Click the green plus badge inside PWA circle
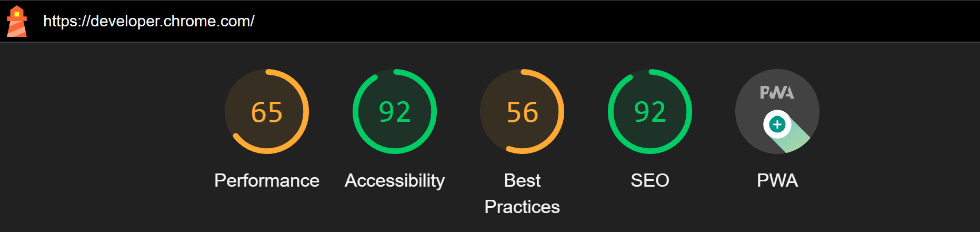The image size is (980, 232). pos(777,124)
